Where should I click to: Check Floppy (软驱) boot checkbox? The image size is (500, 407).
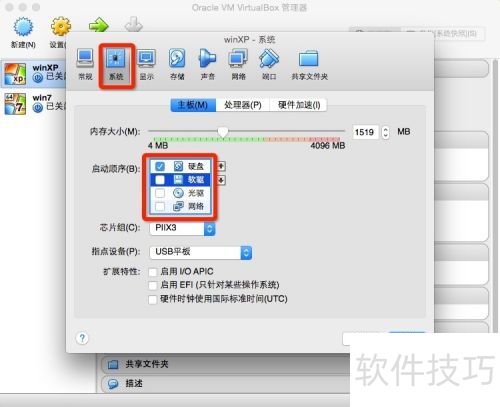pos(160,180)
